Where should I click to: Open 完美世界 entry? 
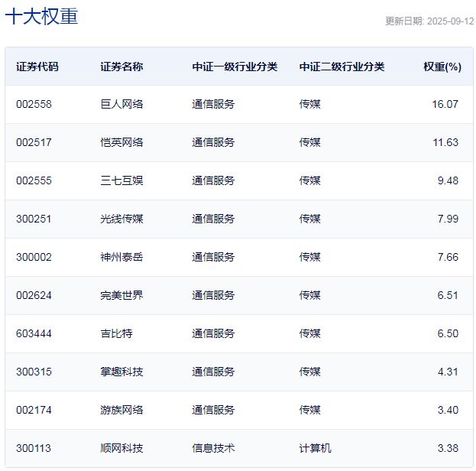[121, 295]
